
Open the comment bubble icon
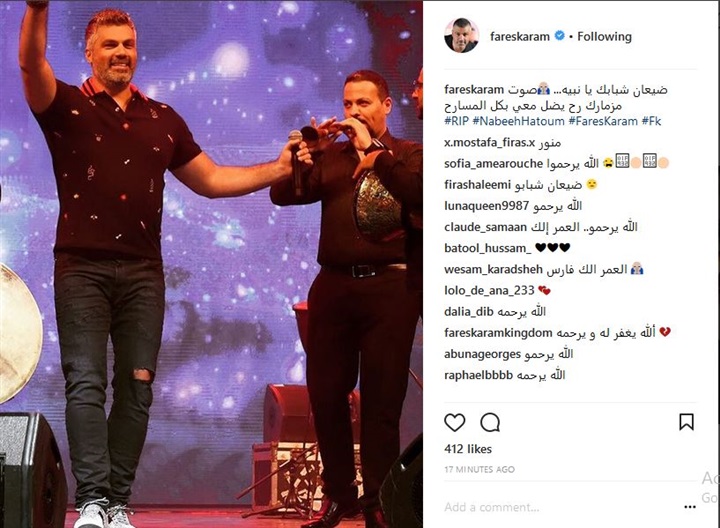click(490, 422)
